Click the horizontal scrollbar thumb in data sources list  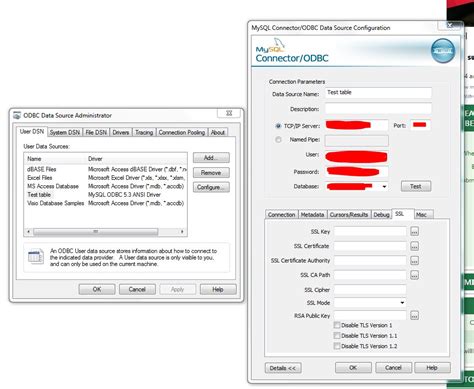[x=95, y=231]
